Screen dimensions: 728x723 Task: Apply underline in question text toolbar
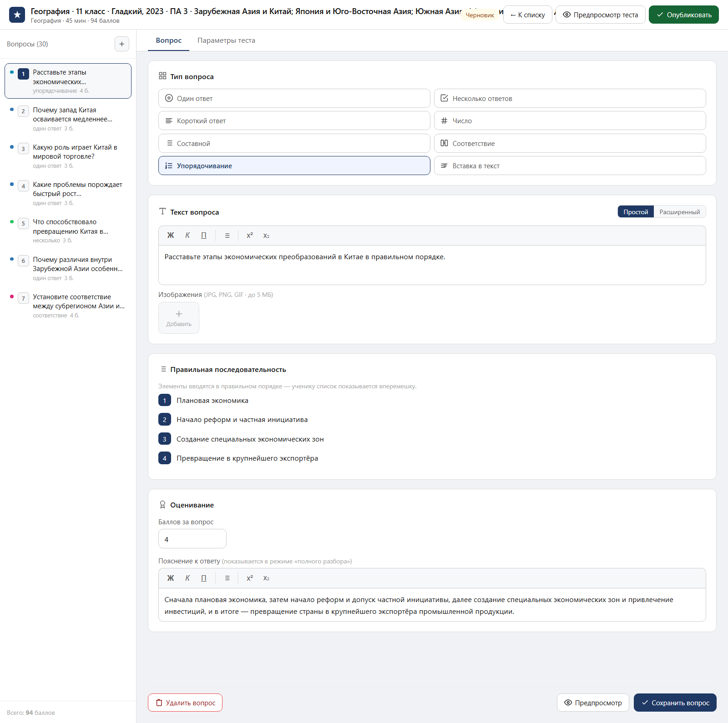pyautogui.click(x=204, y=236)
